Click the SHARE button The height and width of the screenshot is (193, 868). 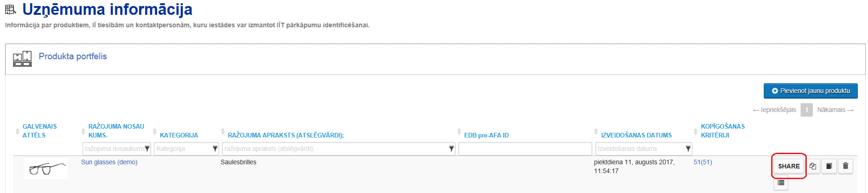click(789, 166)
